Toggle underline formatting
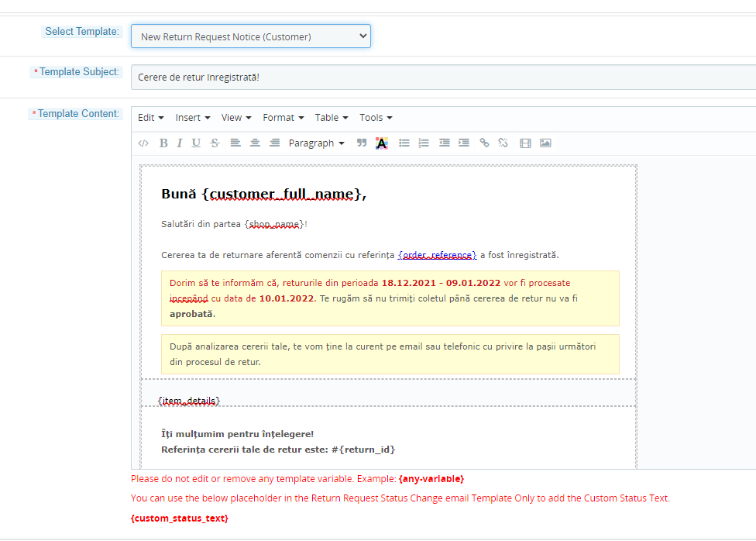756x541 pixels. 196,143
